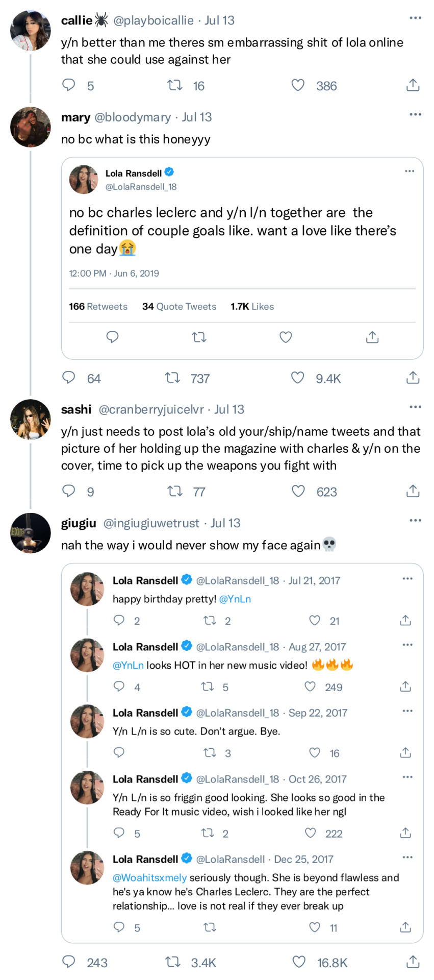This screenshot has height=980, width=434.
Task: Like sashi's tweet with 623 likes
Action: tap(298, 491)
